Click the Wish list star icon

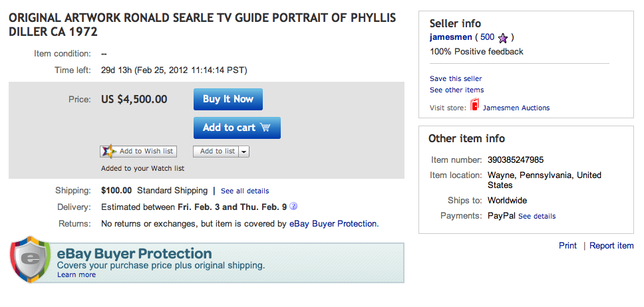click(x=108, y=152)
